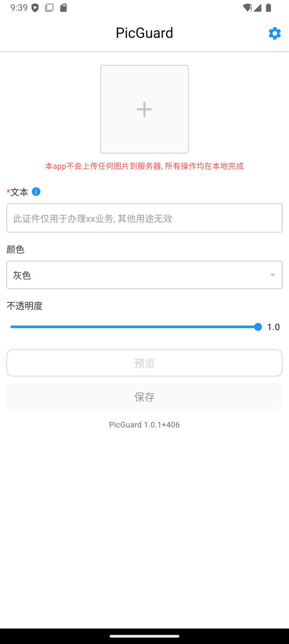Tap the image upload placeholder box

(144, 109)
